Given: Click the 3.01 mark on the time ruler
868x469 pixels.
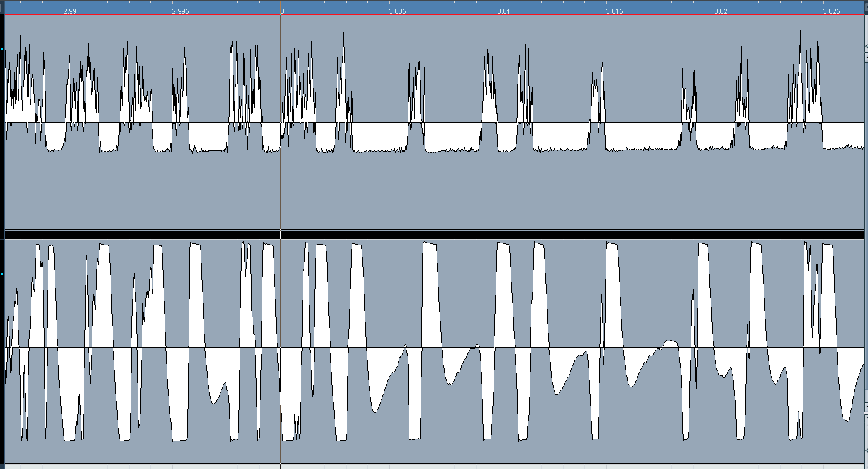Looking at the screenshot, I should pos(504,11).
